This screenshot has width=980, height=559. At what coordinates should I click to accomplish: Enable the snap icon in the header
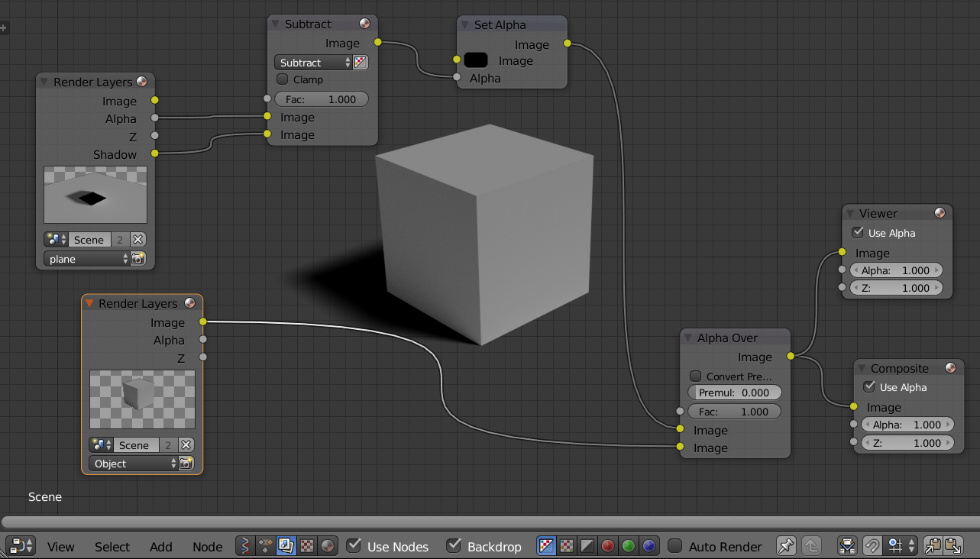pyautogui.click(x=872, y=545)
